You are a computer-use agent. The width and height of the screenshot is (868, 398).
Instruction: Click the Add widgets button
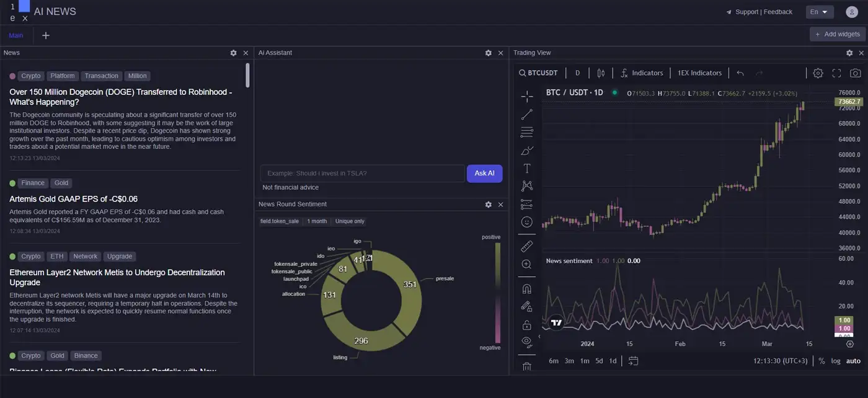tap(837, 34)
